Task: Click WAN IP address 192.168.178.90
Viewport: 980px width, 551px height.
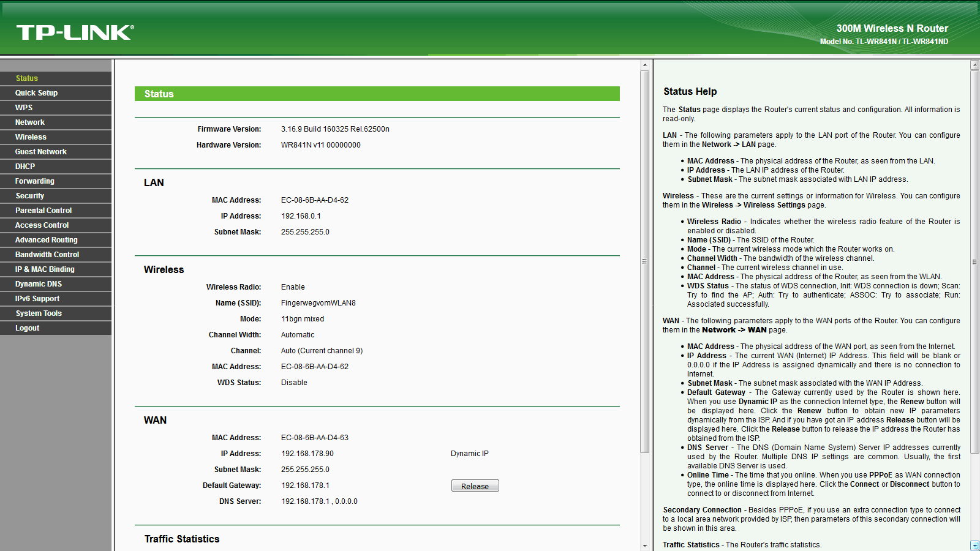Action: 307,454
